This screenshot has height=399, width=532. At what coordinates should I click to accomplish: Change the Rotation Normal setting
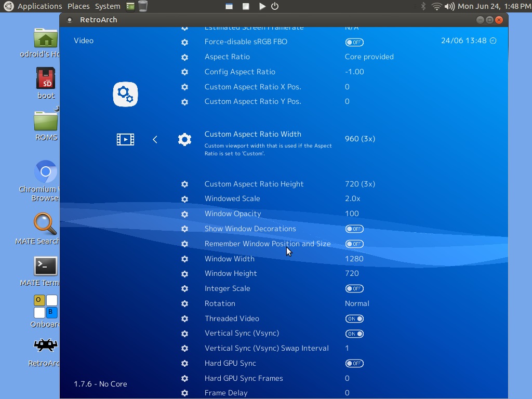coord(357,303)
